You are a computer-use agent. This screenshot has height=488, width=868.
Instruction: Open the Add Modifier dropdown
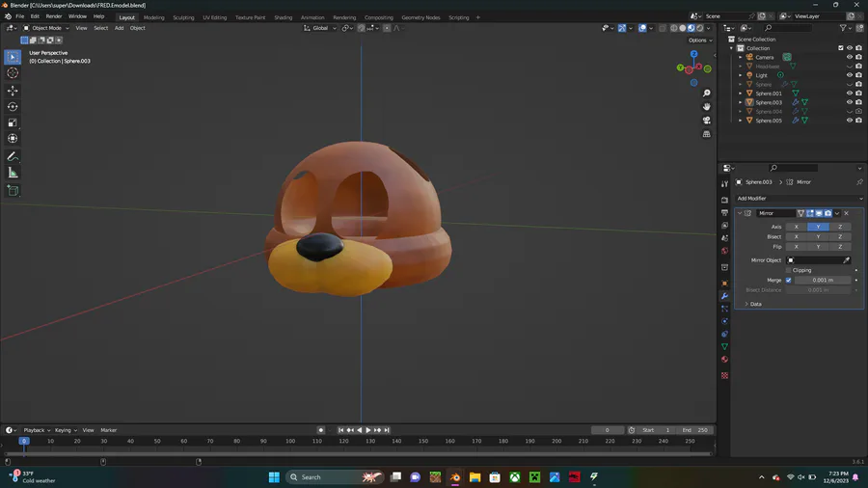pos(800,198)
